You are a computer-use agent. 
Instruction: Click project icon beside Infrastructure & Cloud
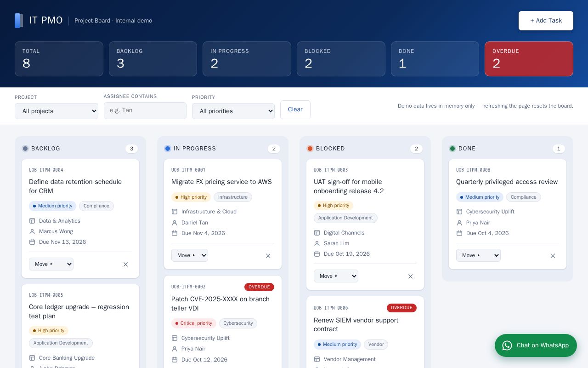[175, 212]
